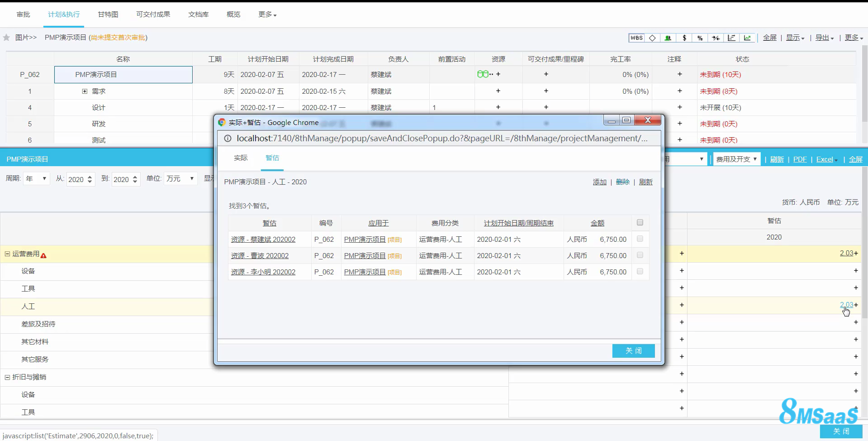Increase the 从 year 2020 stepper
Viewport: 868px width, 441px height.
click(x=90, y=177)
